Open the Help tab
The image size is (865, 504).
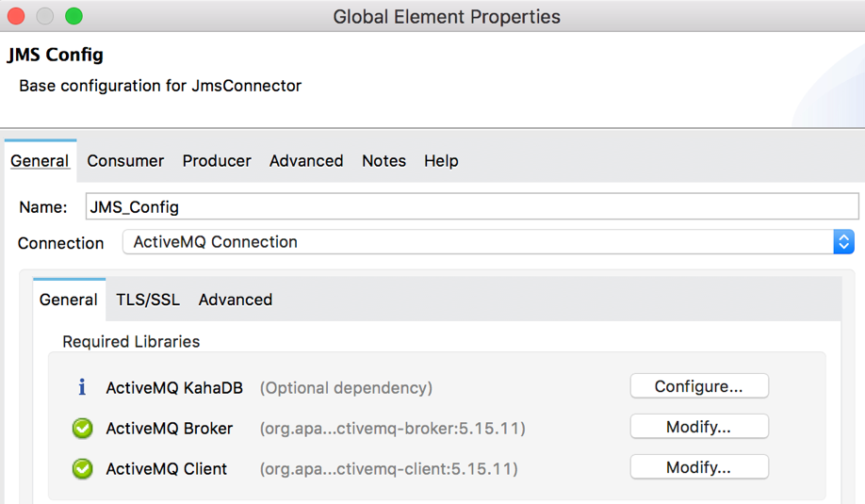point(441,161)
